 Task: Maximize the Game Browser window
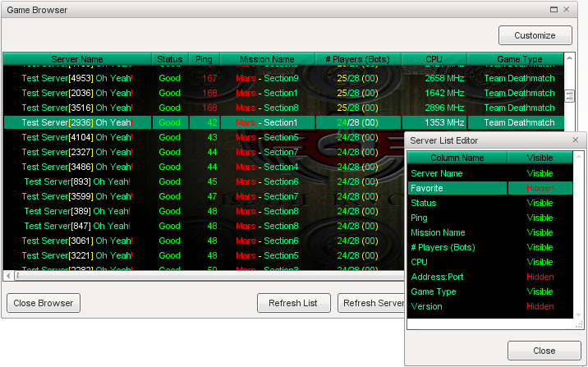[554, 9]
